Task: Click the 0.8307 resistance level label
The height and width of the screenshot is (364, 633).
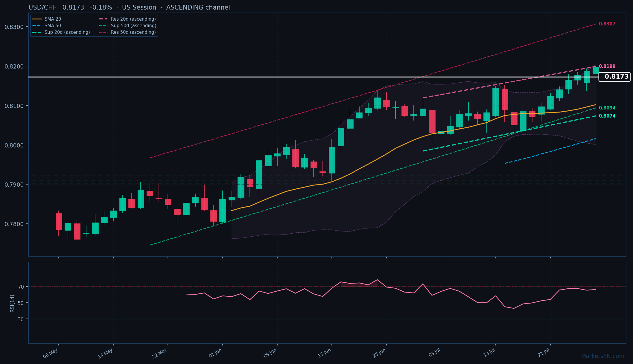Action: click(607, 24)
